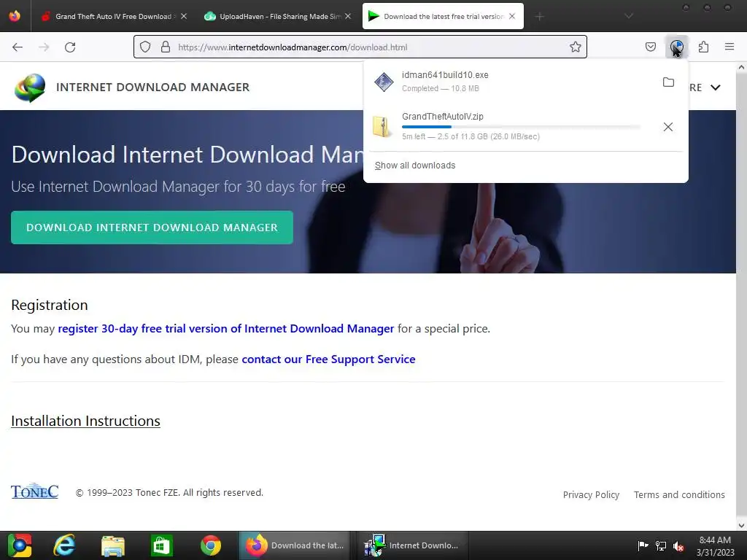This screenshot has height=560, width=747.
Task: Open Privacy Policy link
Action: pos(591,495)
